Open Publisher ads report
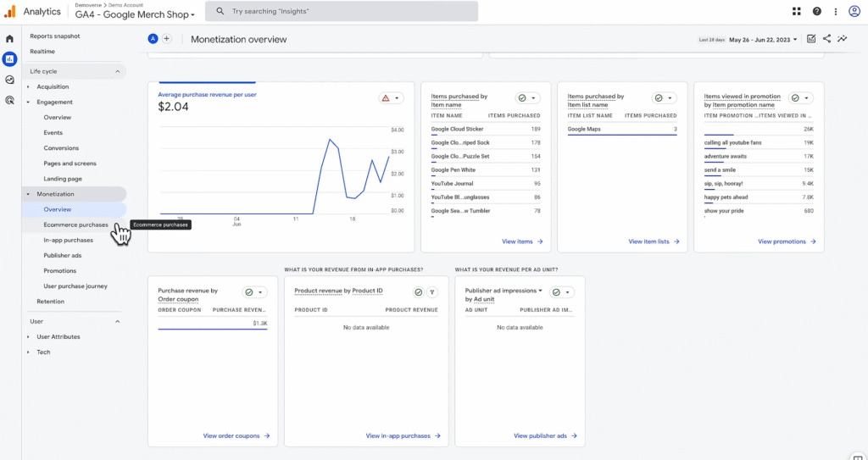The image size is (868, 460). click(x=63, y=256)
